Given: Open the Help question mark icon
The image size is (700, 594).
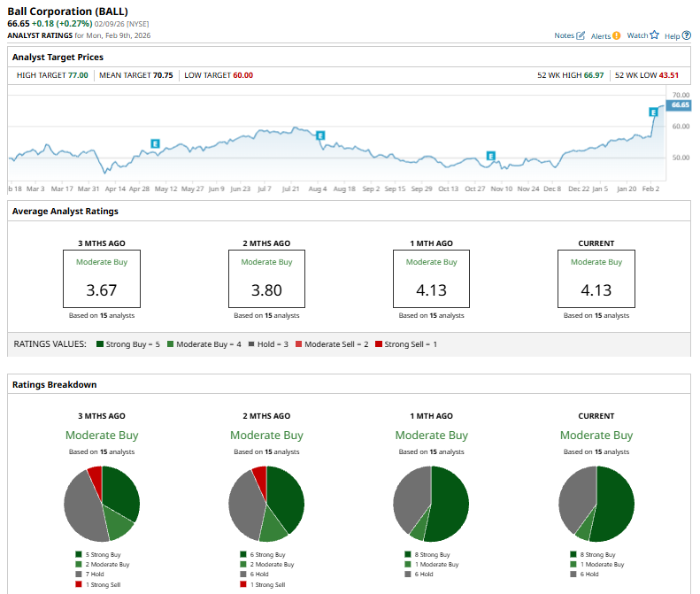Looking at the screenshot, I should coord(687,35).
